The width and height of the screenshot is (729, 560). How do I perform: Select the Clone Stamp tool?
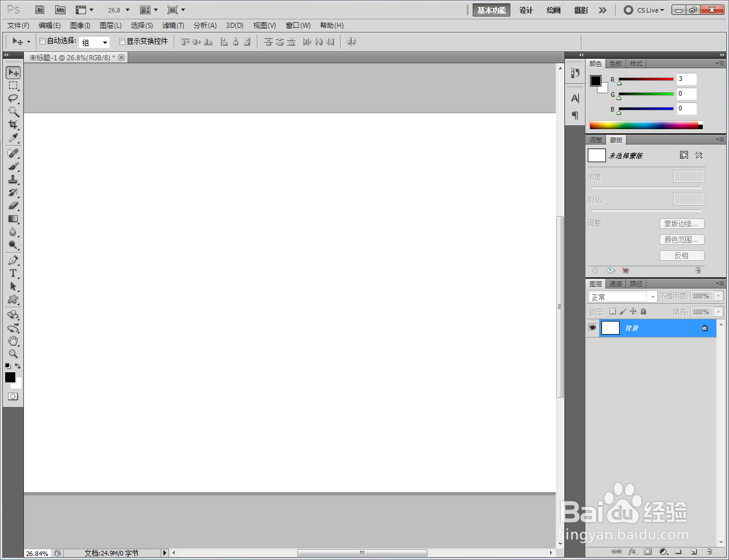pos(13,179)
